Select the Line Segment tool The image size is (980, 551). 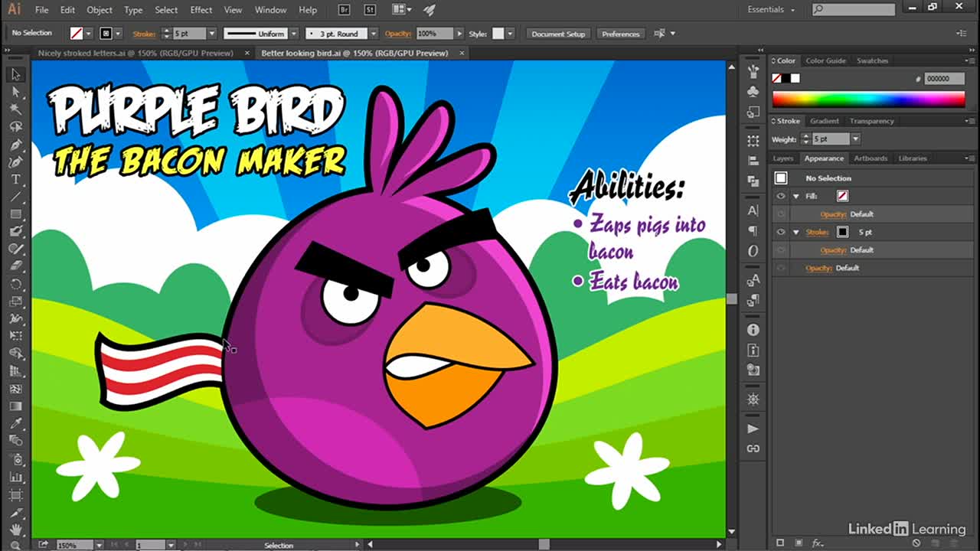tap(15, 197)
